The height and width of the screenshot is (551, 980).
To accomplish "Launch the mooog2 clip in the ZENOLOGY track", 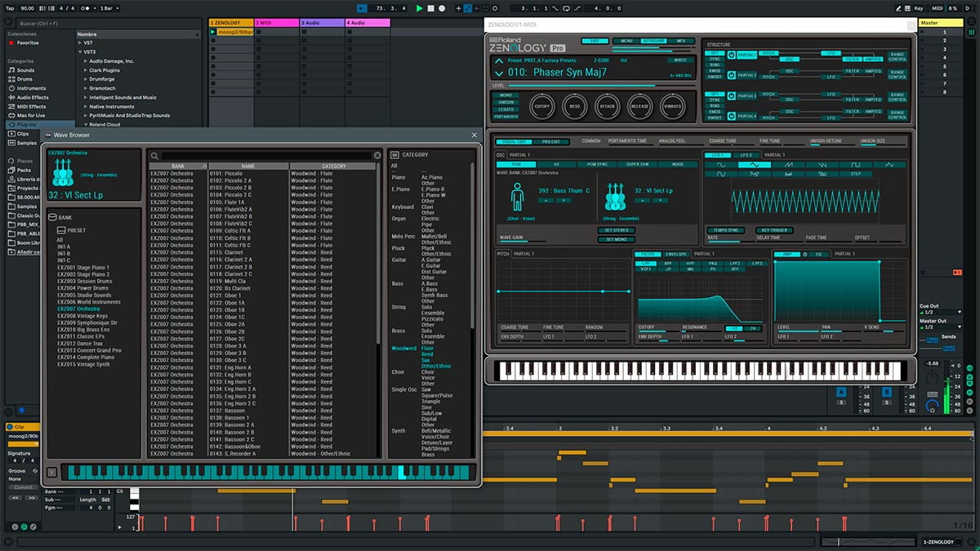I will click(x=214, y=32).
